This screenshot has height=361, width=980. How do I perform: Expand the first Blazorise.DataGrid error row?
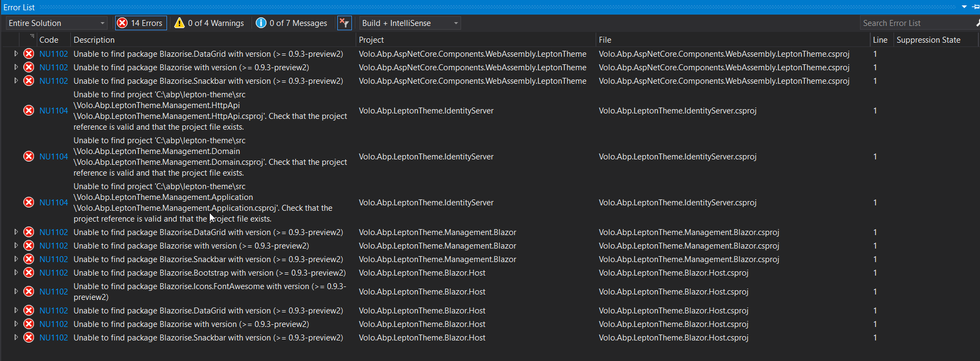[16, 54]
